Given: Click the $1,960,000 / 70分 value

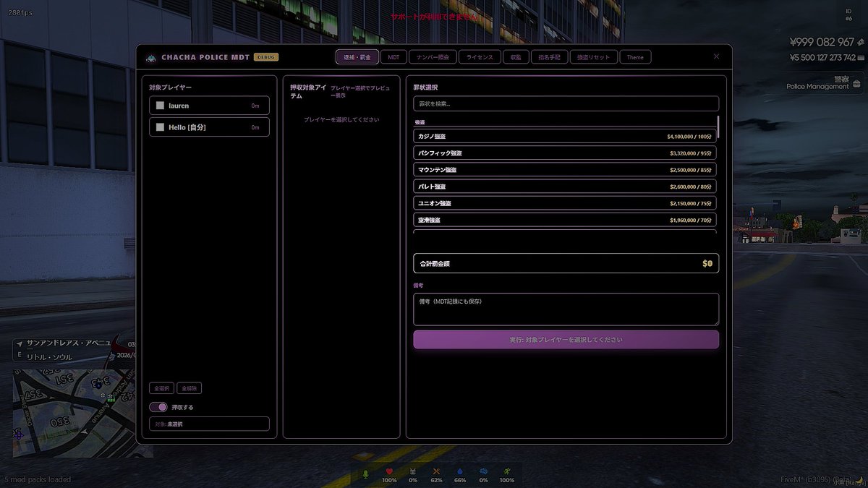Looking at the screenshot, I should click(691, 220).
